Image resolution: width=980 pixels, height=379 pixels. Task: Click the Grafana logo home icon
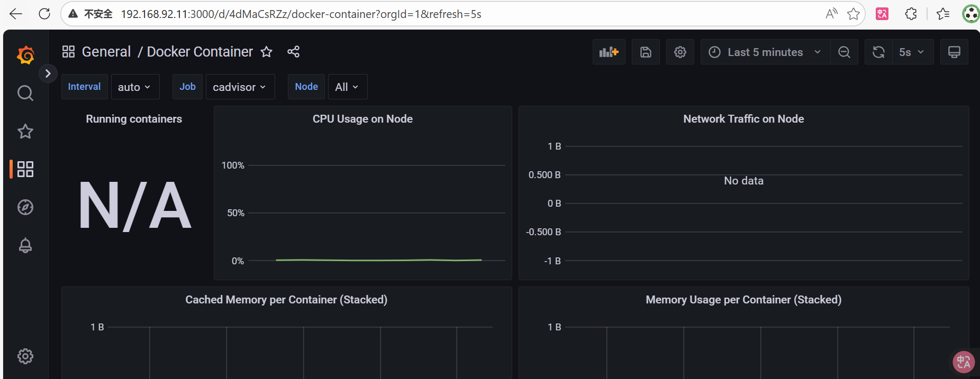pos(25,55)
